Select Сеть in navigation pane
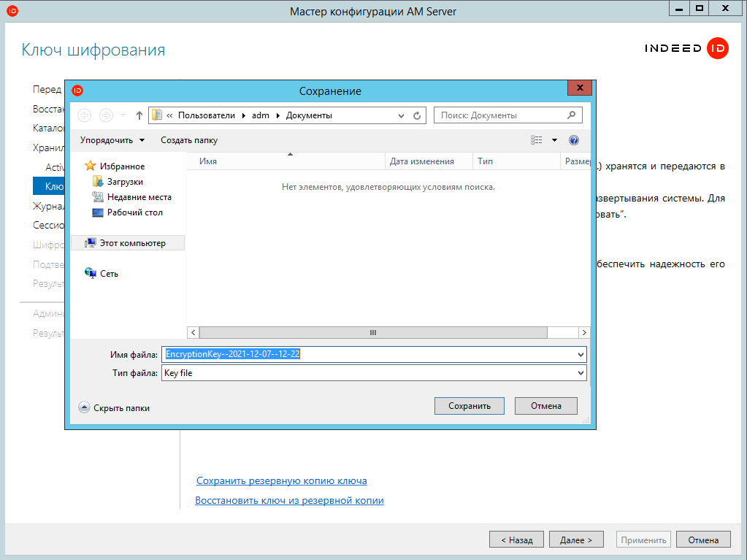747x560 pixels. (109, 274)
